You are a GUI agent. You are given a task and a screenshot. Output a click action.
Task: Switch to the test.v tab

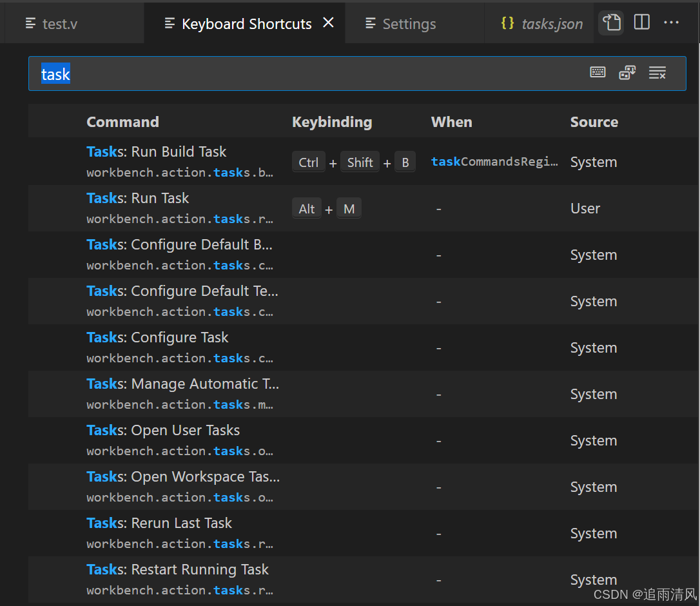pyautogui.click(x=59, y=23)
